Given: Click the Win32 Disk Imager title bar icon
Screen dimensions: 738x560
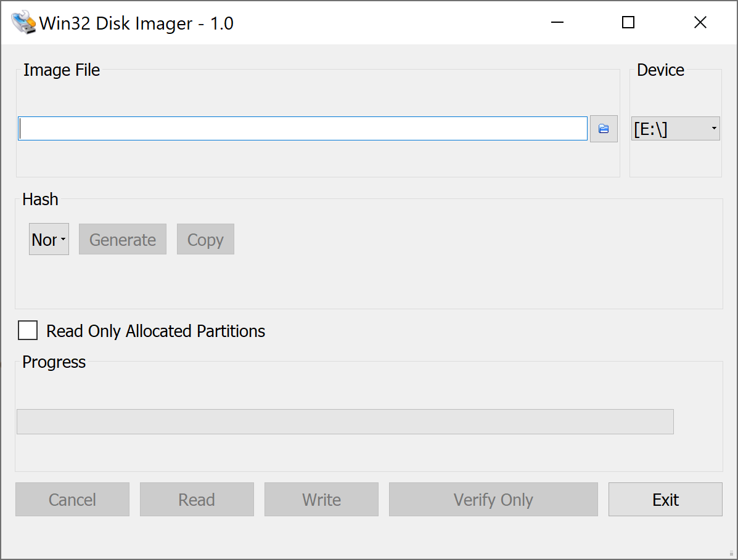Looking at the screenshot, I should coord(23,23).
